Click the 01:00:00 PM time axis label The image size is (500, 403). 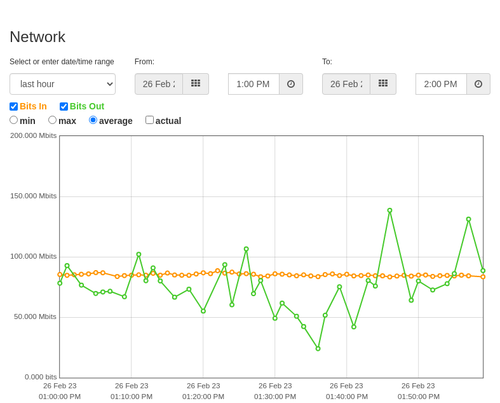(60, 397)
